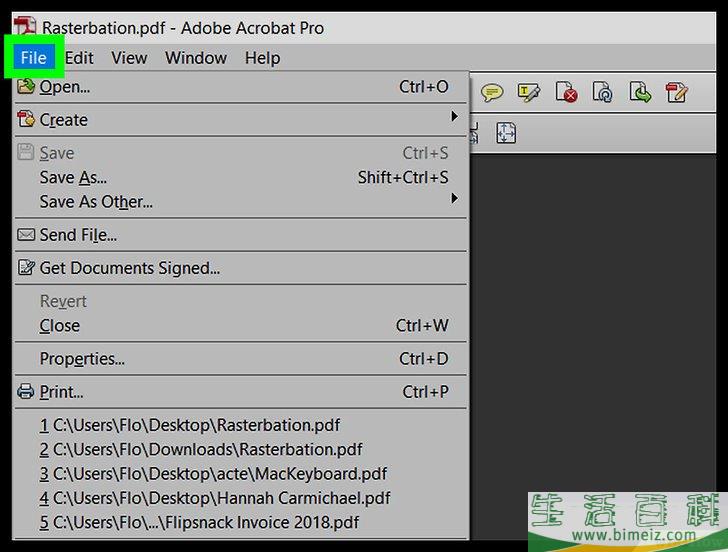
Task: Choose Print... from the File menu
Action: point(240,392)
